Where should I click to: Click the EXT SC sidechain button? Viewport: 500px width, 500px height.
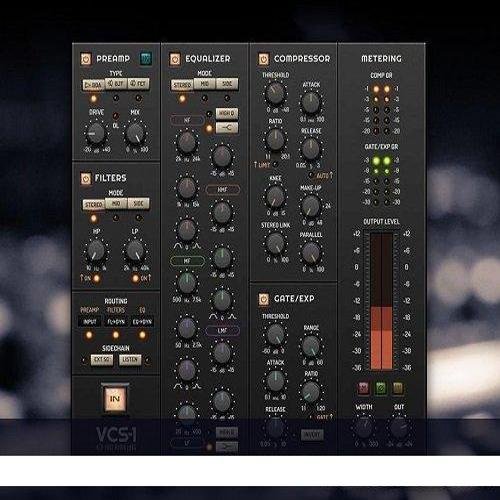pos(102,360)
